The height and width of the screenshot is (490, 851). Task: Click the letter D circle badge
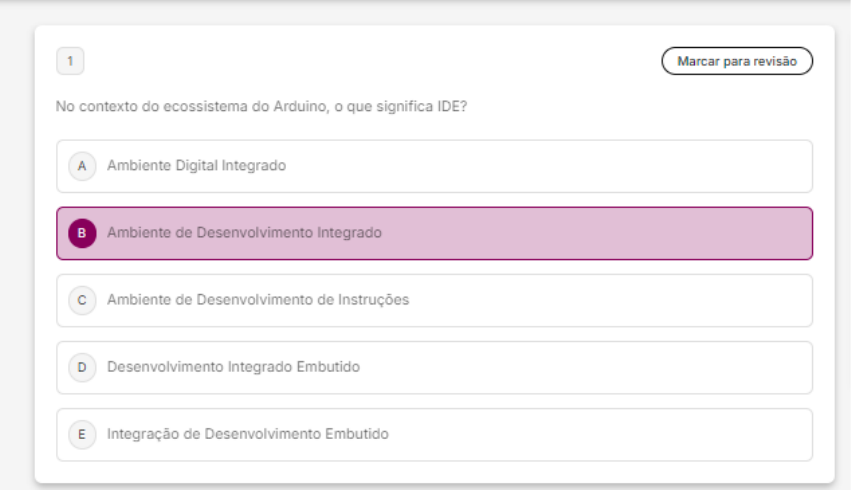pyautogui.click(x=81, y=367)
